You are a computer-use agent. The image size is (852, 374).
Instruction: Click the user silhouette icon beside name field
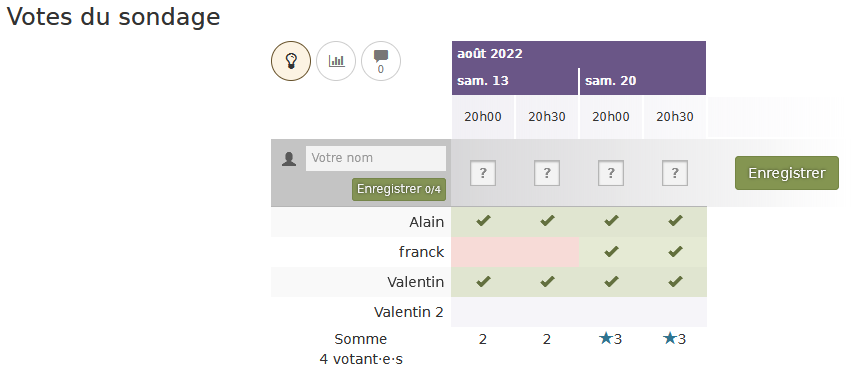point(289,159)
